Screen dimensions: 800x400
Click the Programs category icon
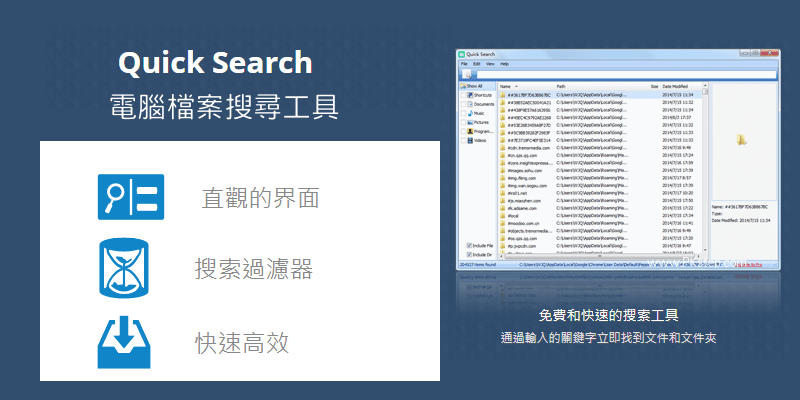coord(470,131)
